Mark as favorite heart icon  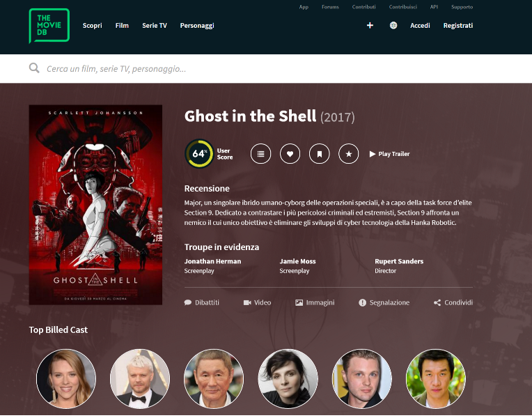tap(290, 154)
